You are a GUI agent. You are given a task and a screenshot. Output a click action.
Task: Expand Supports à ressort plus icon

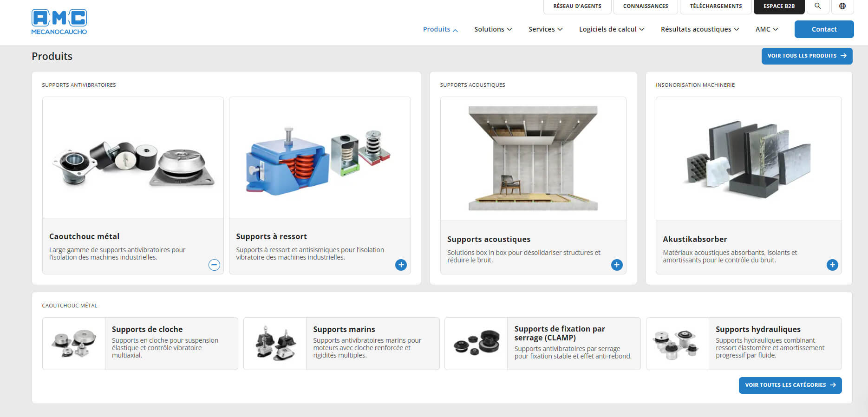click(401, 265)
